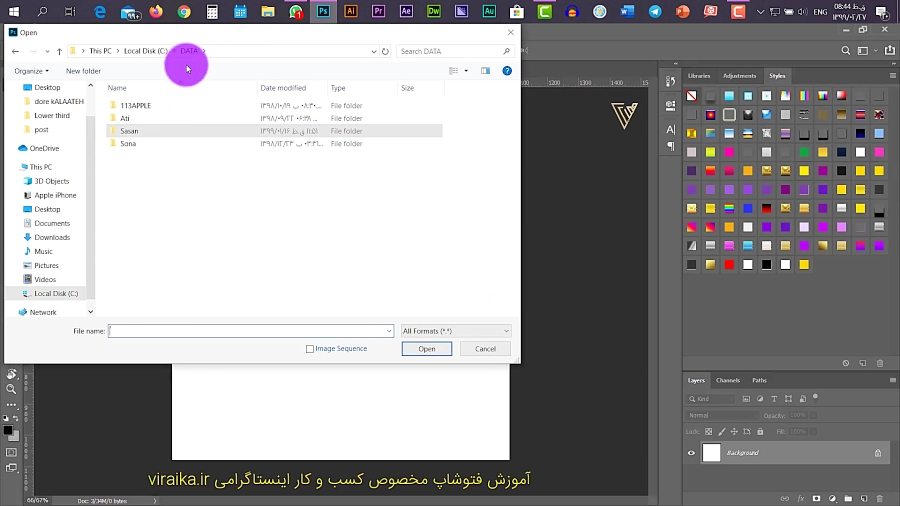Open change view options dropdown arrow

click(x=466, y=71)
